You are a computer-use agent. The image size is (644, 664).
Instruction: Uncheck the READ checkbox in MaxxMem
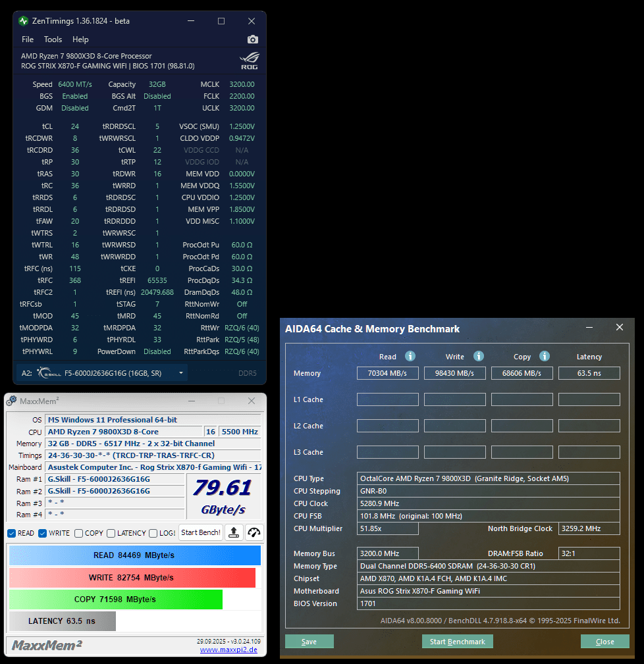pos(11,533)
